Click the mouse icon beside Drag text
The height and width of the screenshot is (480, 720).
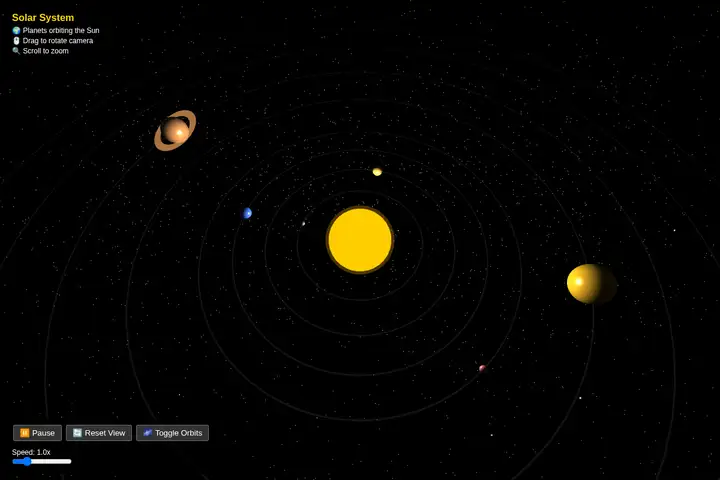coord(16,40)
